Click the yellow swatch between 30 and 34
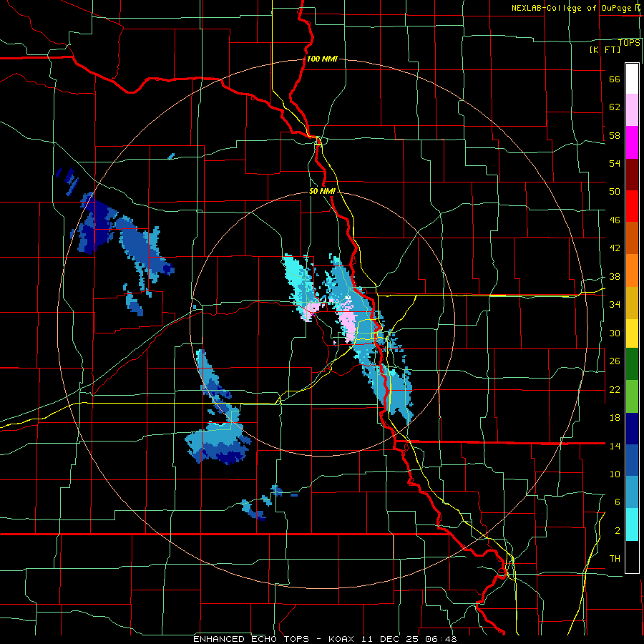644x644 pixels. [x=632, y=333]
